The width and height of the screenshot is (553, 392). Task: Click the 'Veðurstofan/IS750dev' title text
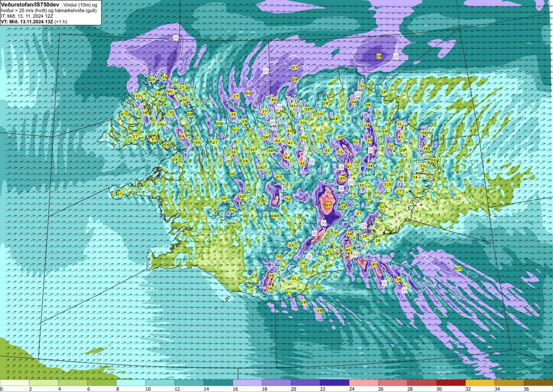pos(30,4)
